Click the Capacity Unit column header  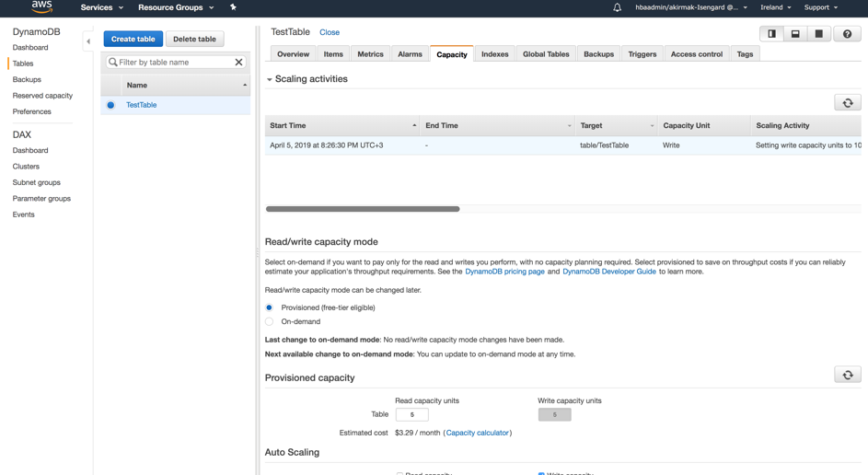pos(703,126)
